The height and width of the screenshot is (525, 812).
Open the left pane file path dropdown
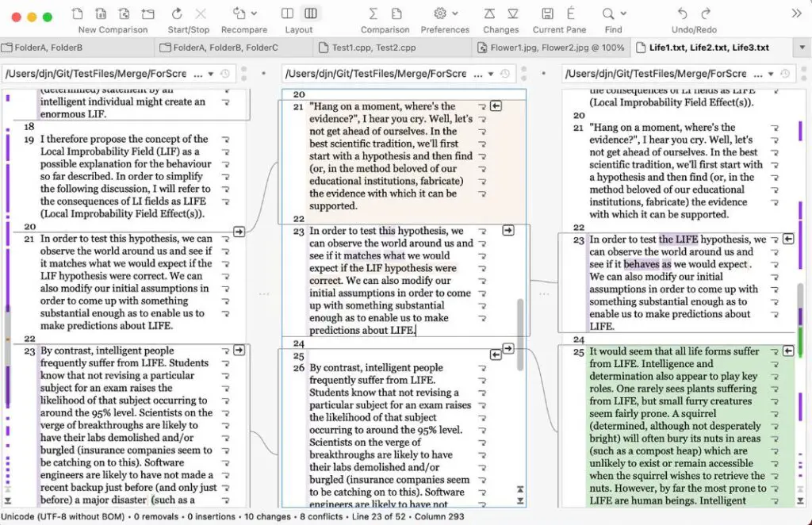(x=211, y=74)
